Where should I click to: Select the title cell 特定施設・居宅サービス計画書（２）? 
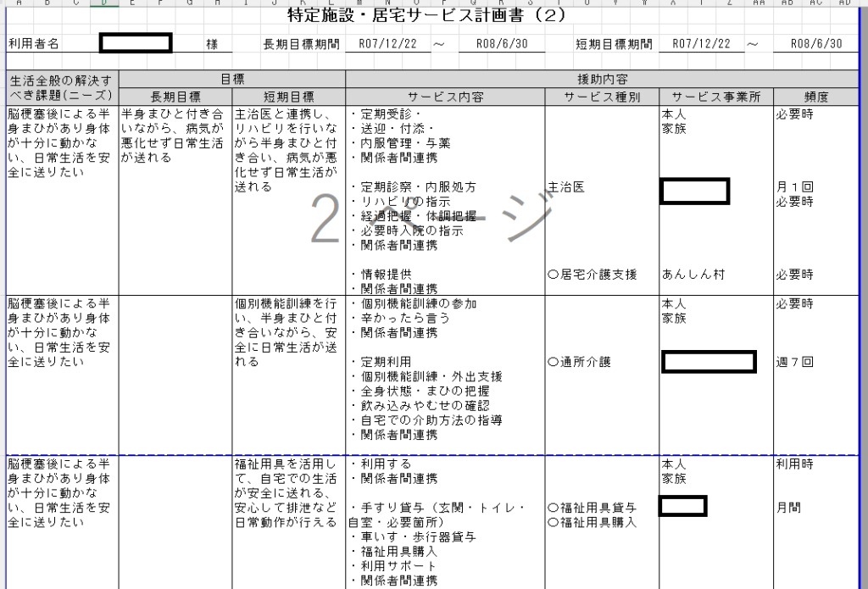tap(433, 16)
